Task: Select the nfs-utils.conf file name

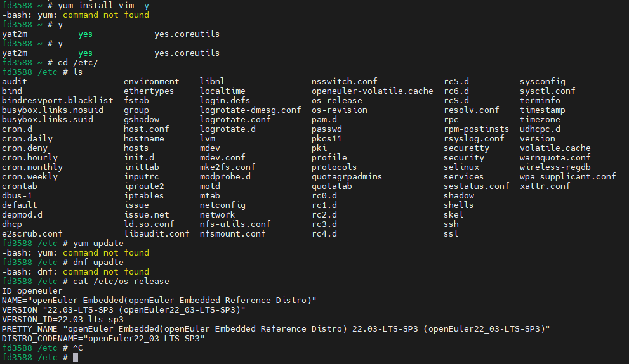Action: [235, 224]
